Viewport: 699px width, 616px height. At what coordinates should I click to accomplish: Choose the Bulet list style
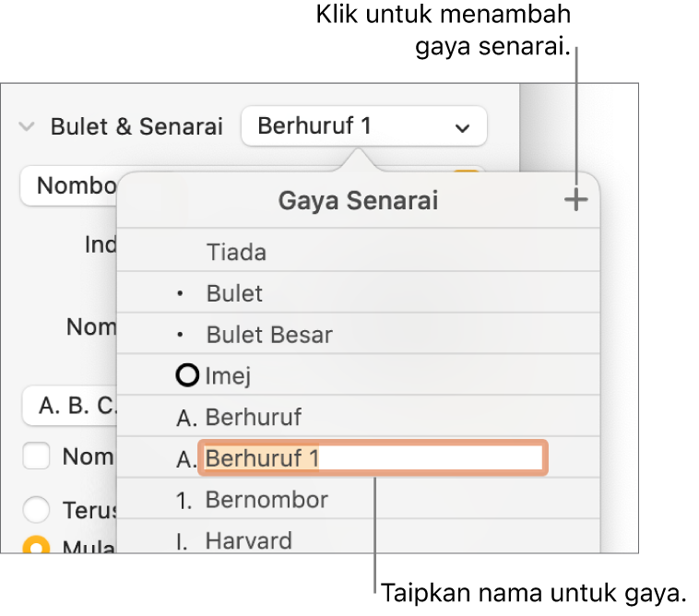(x=234, y=293)
